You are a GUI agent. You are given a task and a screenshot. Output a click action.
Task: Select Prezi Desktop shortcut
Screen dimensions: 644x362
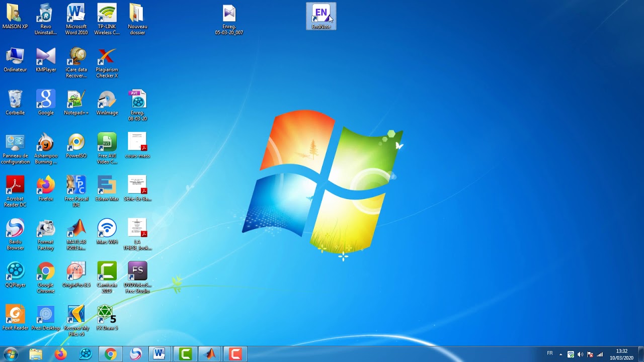[46, 318]
